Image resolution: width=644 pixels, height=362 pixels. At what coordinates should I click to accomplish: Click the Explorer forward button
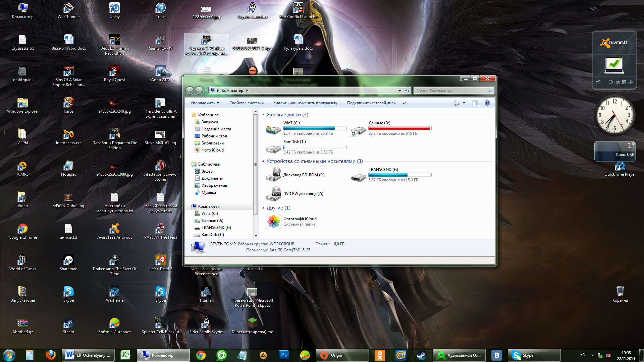click(199, 90)
